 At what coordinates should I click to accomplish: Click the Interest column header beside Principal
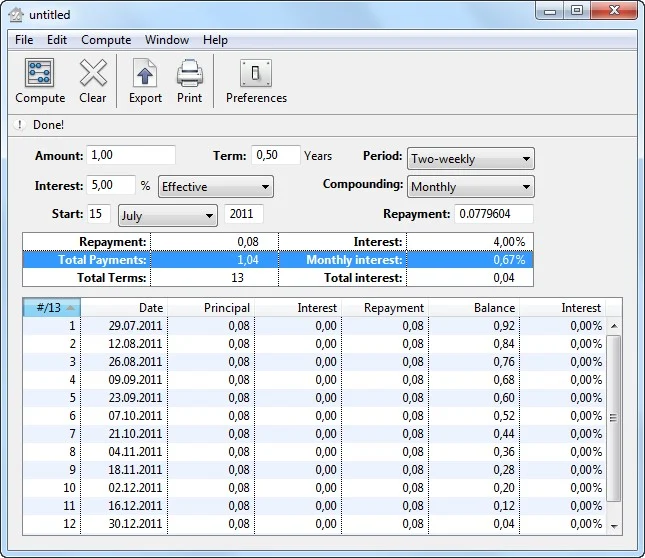[x=298, y=308]
